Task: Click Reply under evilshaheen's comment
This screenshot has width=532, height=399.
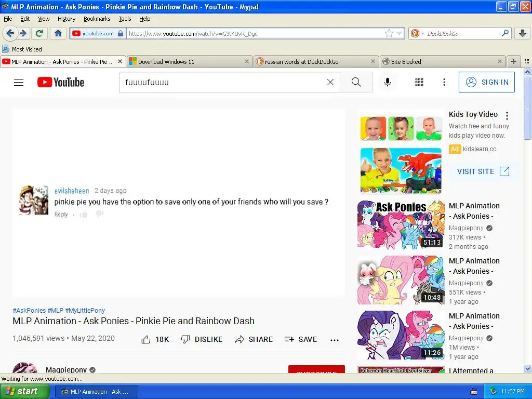Action: point(61,215)
